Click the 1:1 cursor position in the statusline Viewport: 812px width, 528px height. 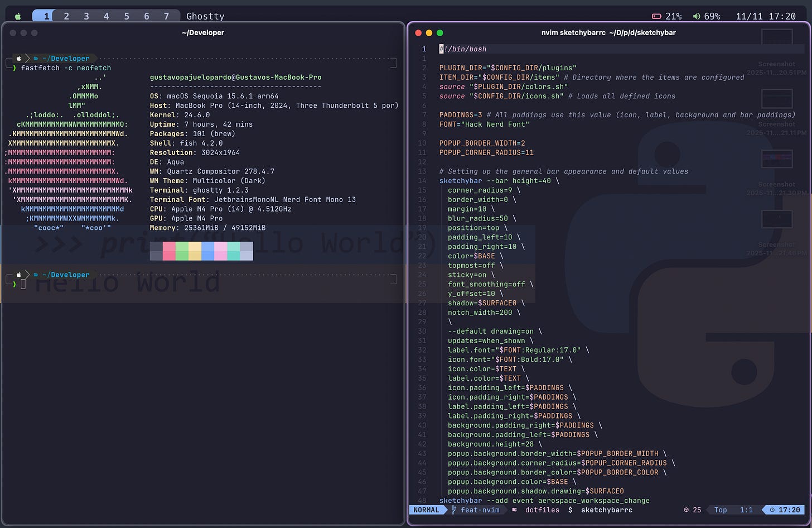tap(746, 510)
